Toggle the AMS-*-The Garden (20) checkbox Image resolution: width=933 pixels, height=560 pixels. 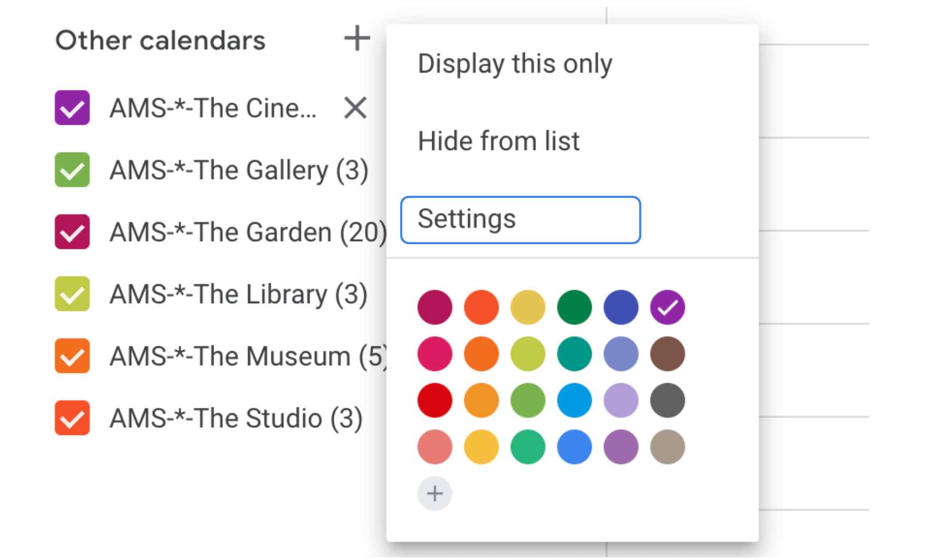pos(72,232)
